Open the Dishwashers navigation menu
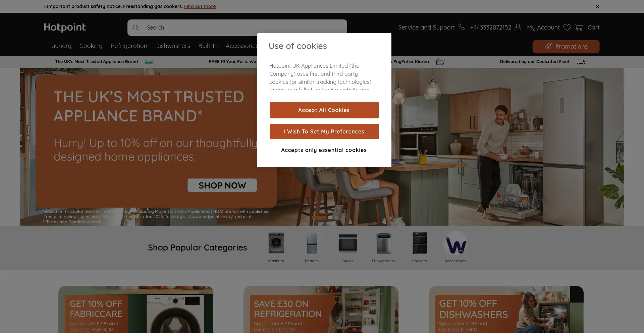 (x=173, y=46)
